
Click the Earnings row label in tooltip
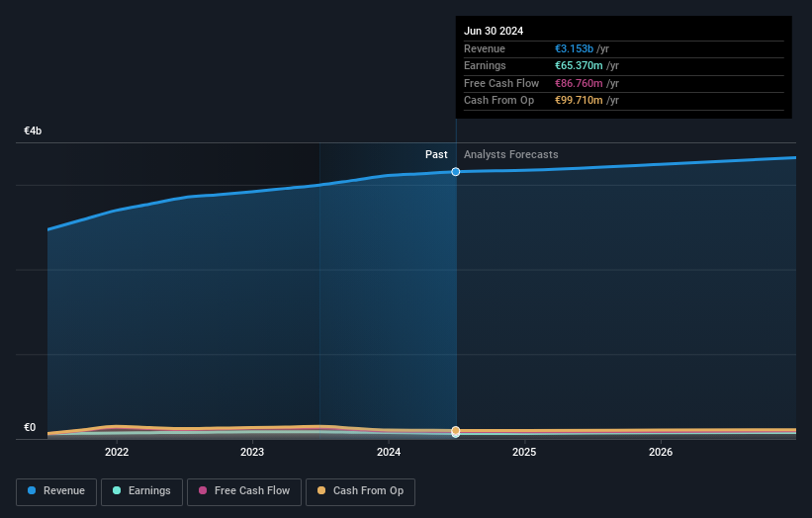[485, 65]
